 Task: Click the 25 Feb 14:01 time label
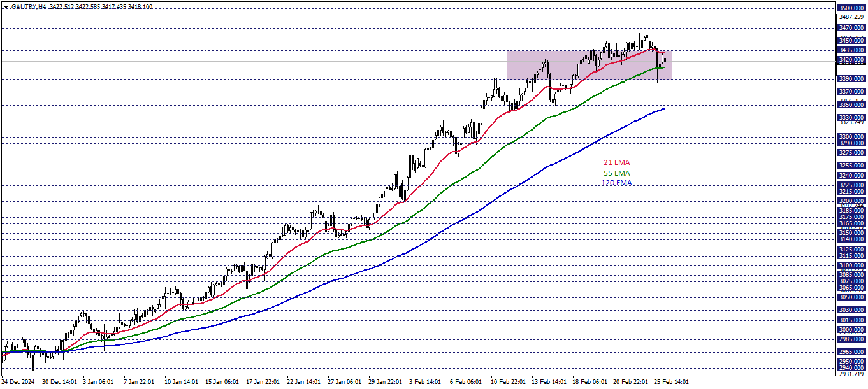[x=671, y=382]
